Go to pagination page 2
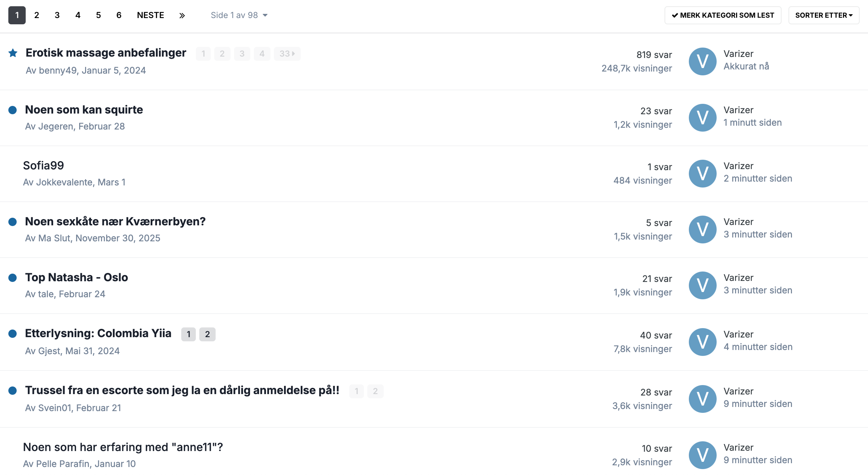Screen dimensions: 868x475 click(x=36, y=15)
